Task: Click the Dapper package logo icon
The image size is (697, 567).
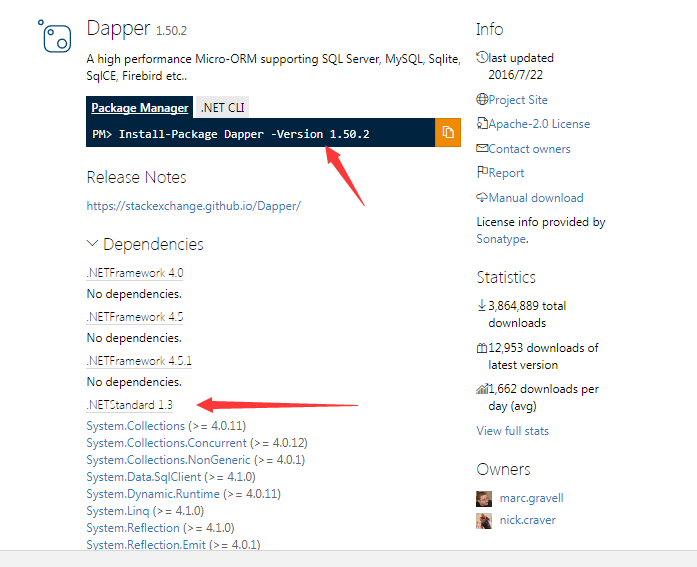Action: click(55, 36)
